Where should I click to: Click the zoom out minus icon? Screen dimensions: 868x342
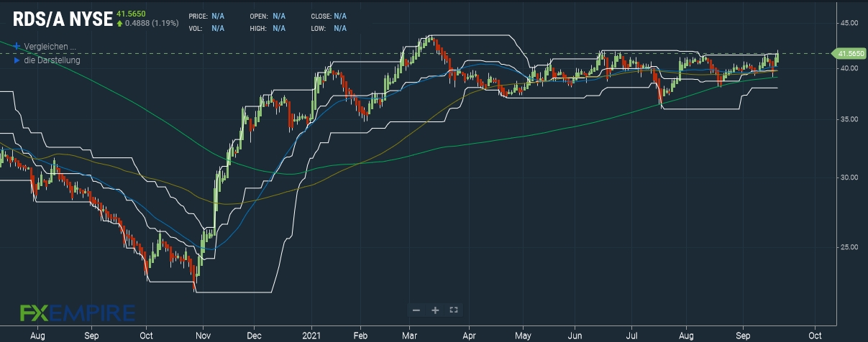tap(416, 310)
